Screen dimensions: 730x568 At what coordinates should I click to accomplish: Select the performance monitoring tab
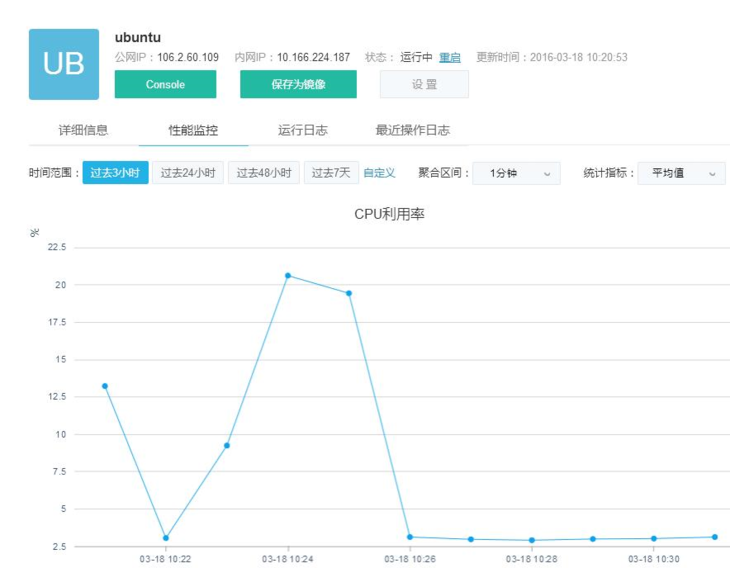coord(193,130)
